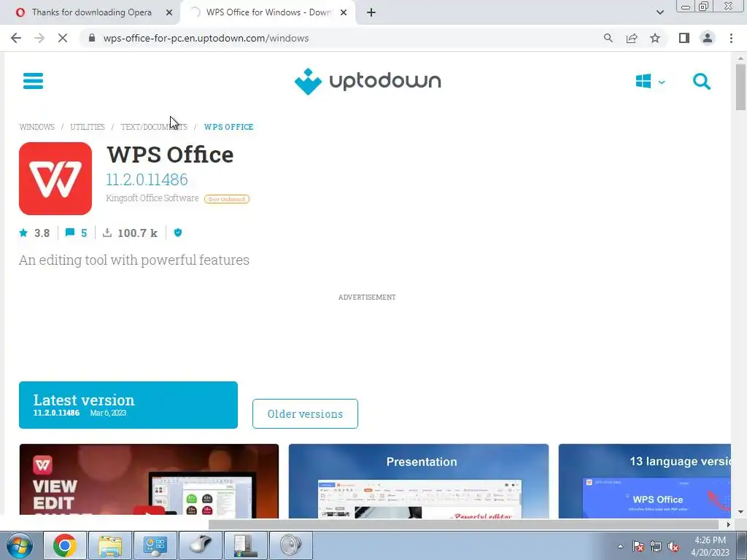Download the Latest version
Screen dimensions: 747x560
pyautogui.click(x=128, y=405)
